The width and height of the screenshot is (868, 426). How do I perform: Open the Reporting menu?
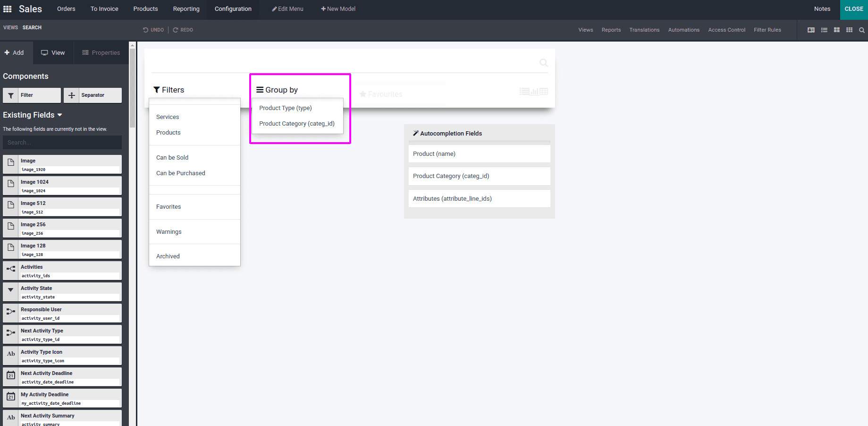point(186,9)
